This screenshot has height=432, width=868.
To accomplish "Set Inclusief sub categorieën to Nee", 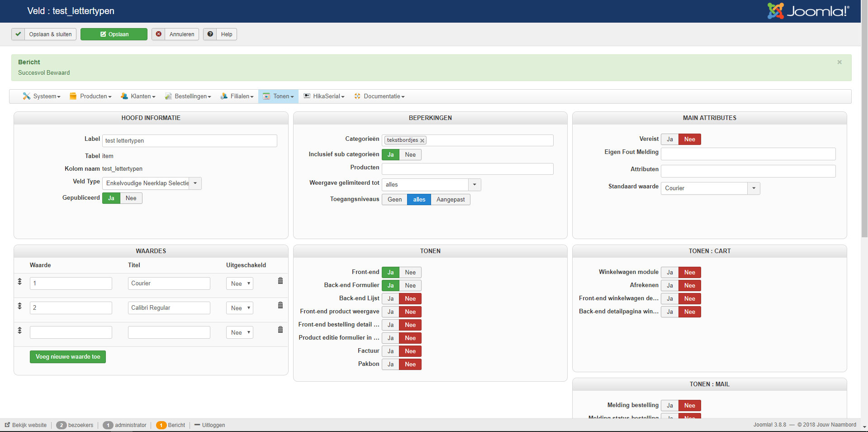I will (410, 154).
